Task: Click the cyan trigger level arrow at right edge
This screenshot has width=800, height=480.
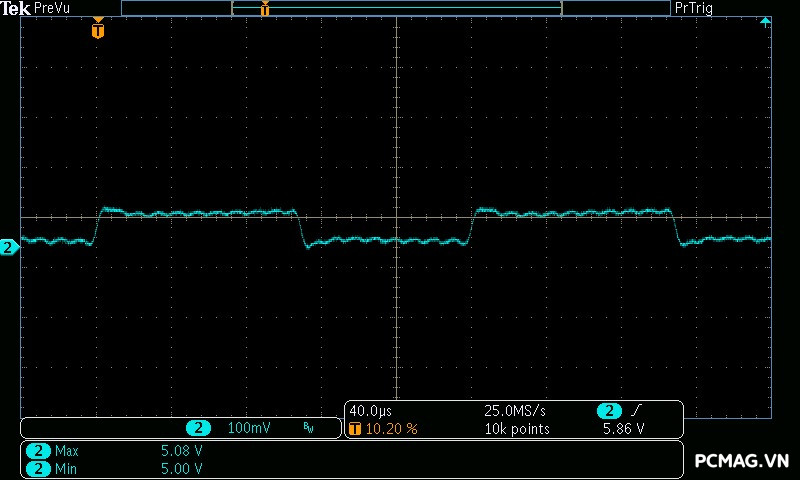Action: (765, 22)
